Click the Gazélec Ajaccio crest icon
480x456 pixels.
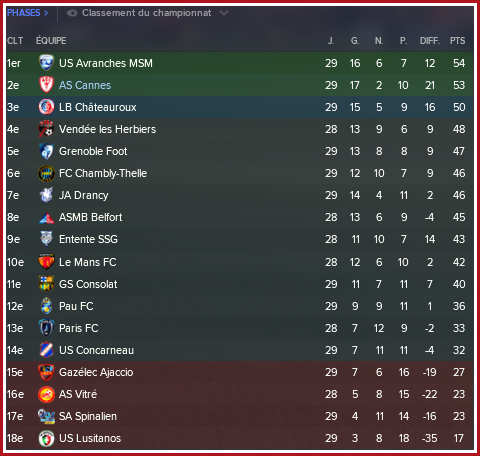tap(46, 372)
